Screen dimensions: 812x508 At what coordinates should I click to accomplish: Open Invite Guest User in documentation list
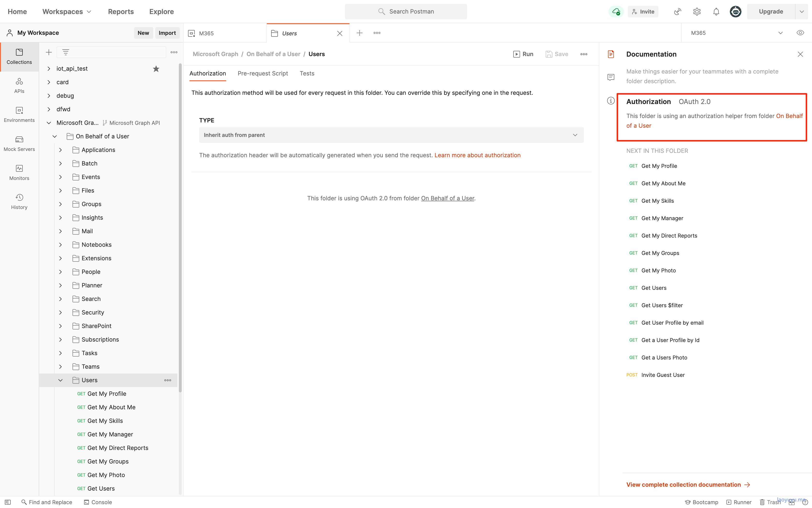pyautogui.click(x=663, y=375)
